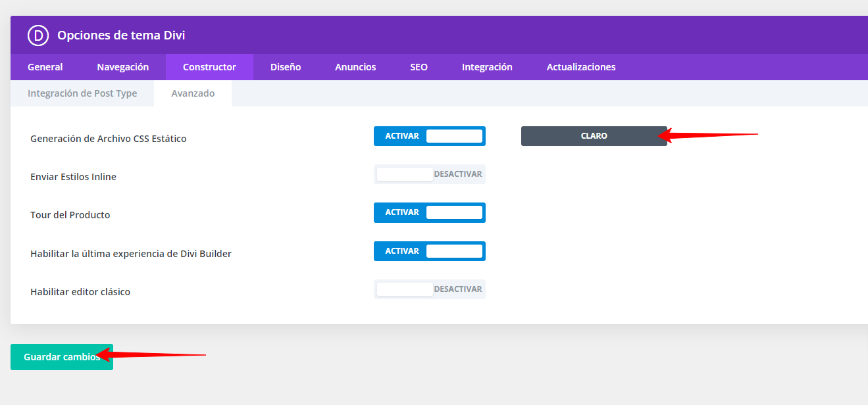Click the Generación de Archivo CSS Estático label

(x=109, y=139)
